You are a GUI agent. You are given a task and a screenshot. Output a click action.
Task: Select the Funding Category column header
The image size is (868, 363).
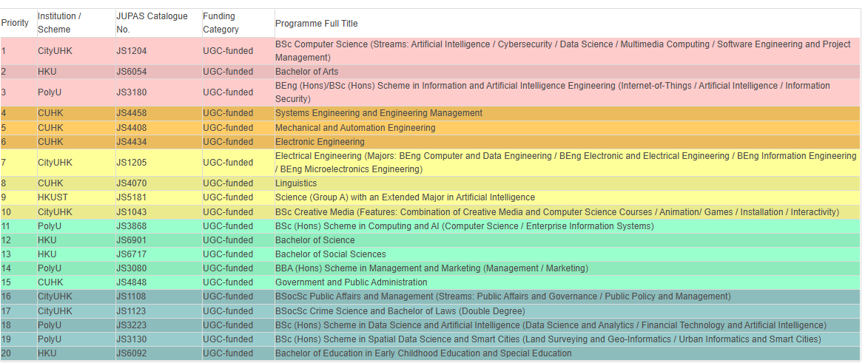(221, 23)
